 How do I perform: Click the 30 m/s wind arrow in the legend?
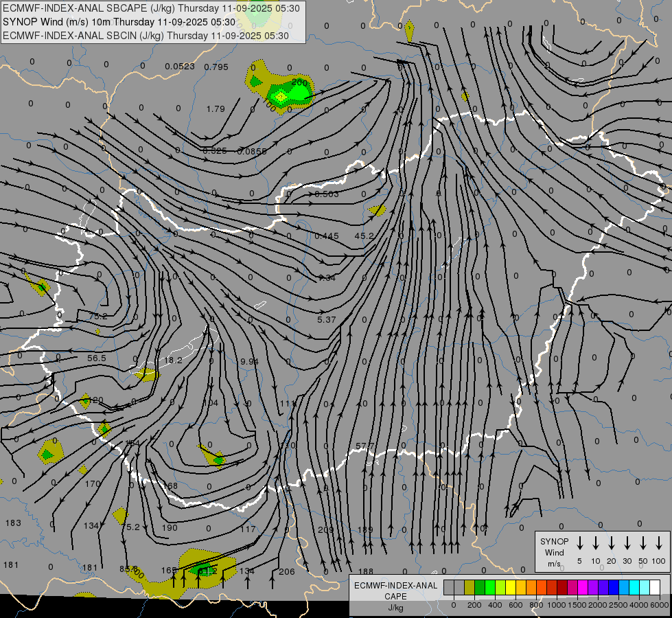(627, 543)
